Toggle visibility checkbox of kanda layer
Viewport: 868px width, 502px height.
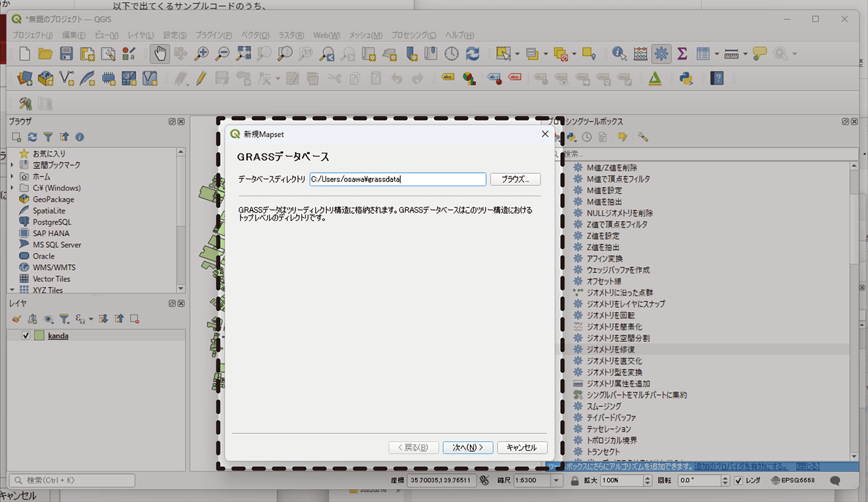26,336
